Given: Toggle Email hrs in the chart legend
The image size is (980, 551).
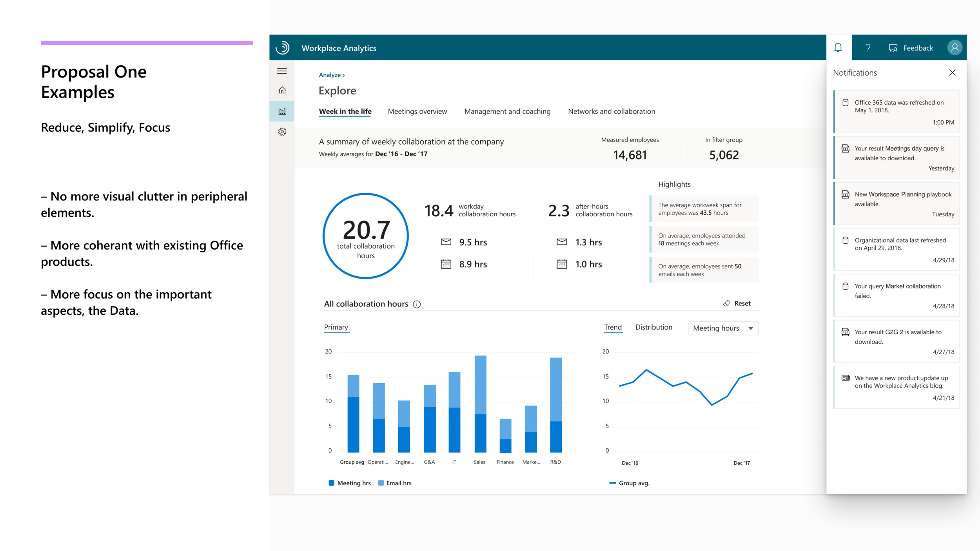Looking at the screenshot, I should [395, 483].
